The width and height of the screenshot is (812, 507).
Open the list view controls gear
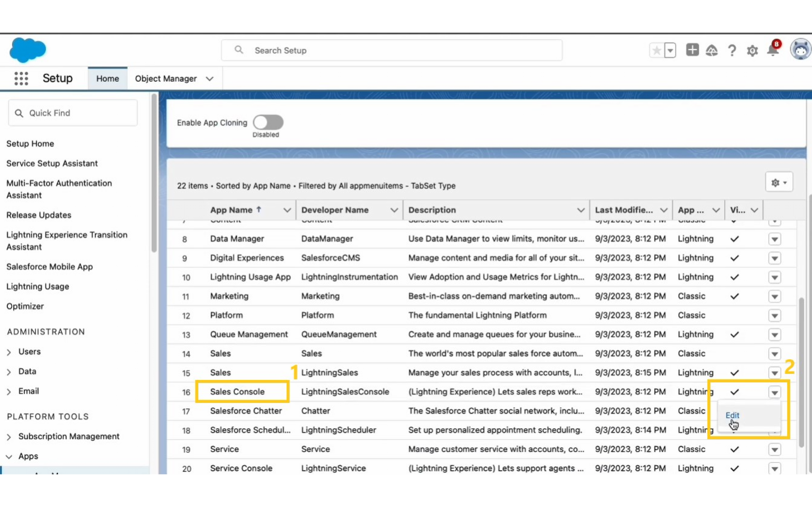(x=779, y=182)
